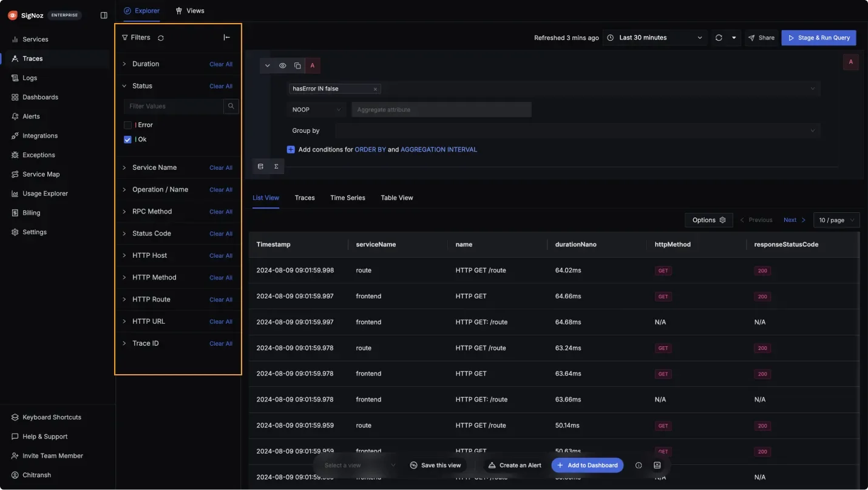Click the red query A color badge
Image resolution: width=868 pixels, height=490 pixels.
(x=313, y=65)
